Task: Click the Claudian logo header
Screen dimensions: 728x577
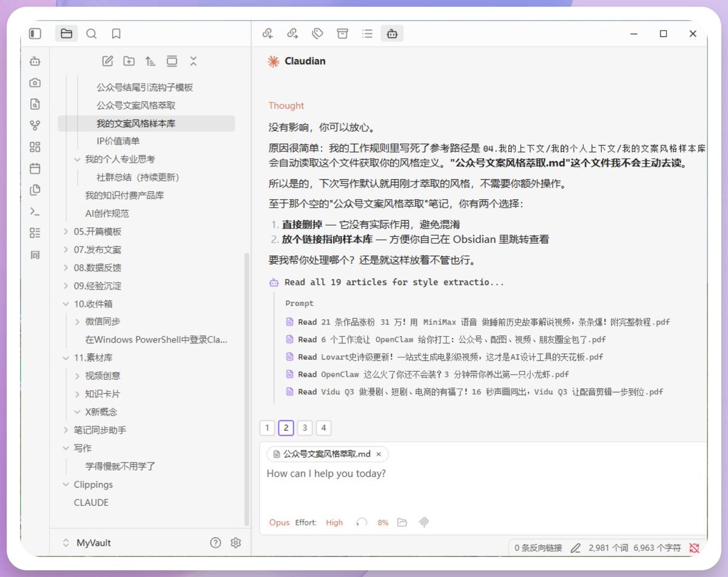Action: [297, 61]
